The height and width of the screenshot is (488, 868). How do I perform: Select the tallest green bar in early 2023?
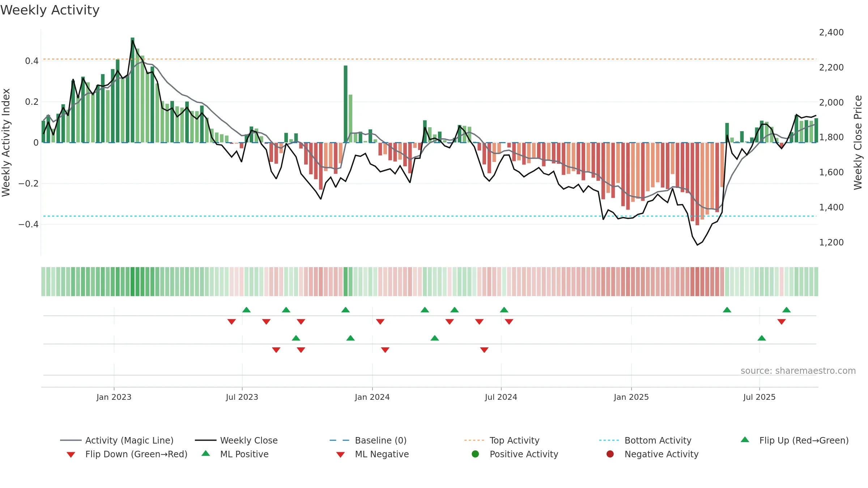click(x=132, y=90)
